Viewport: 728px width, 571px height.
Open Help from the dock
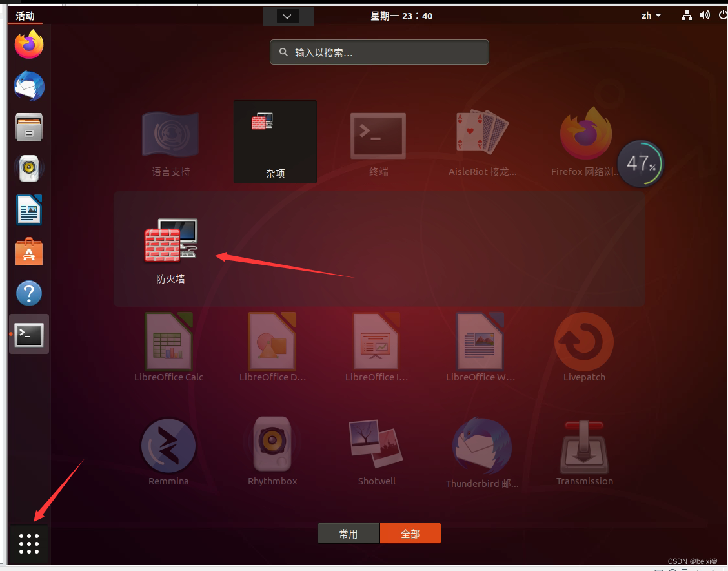coord(29,293)
